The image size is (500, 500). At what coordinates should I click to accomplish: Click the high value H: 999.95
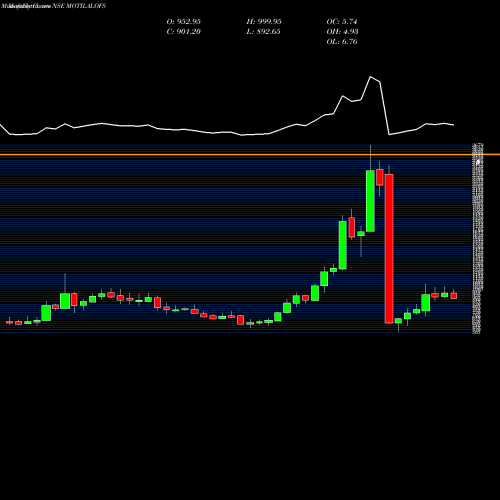(264, 22)
